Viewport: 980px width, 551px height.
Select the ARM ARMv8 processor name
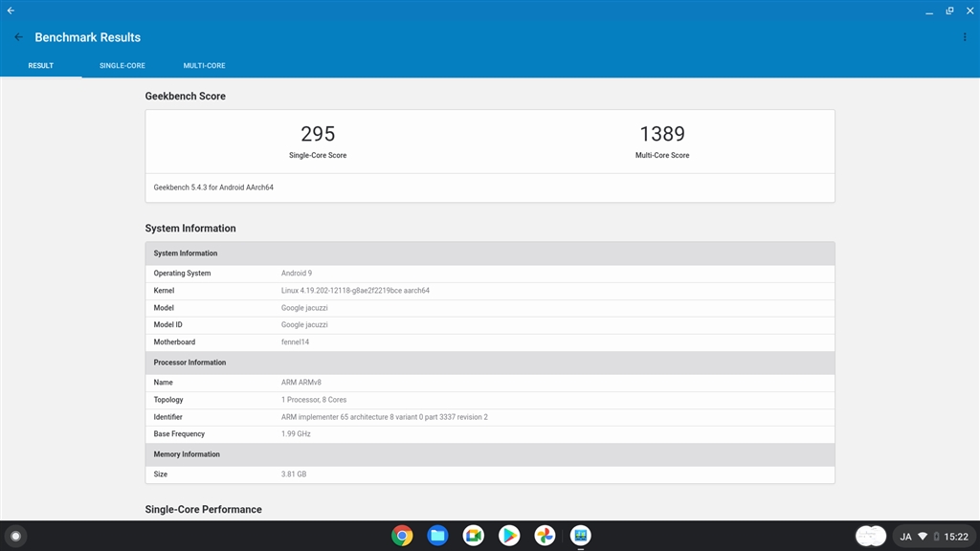[301, 383]
